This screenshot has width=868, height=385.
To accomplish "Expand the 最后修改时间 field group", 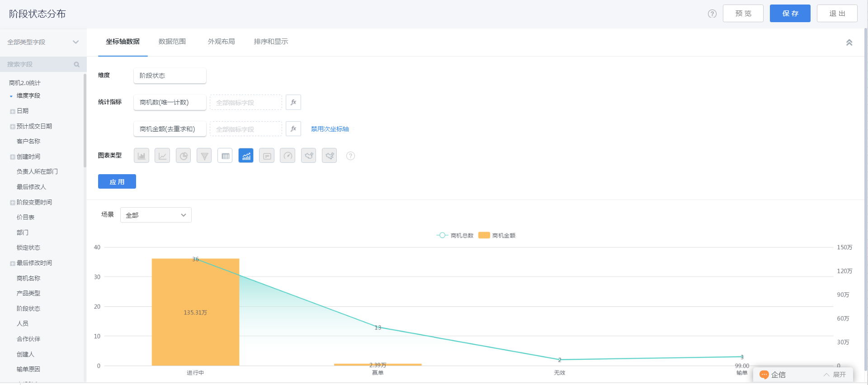I will click(13, 263).
